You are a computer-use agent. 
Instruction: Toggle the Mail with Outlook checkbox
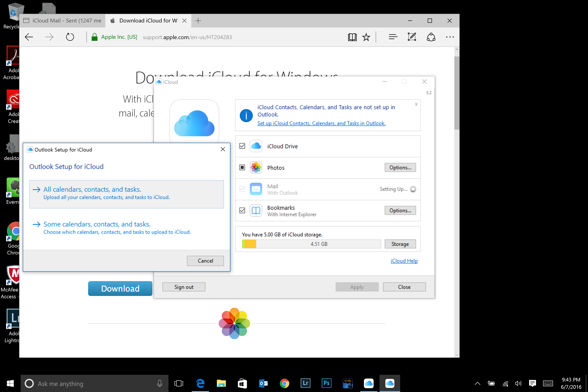click(242, 189)
